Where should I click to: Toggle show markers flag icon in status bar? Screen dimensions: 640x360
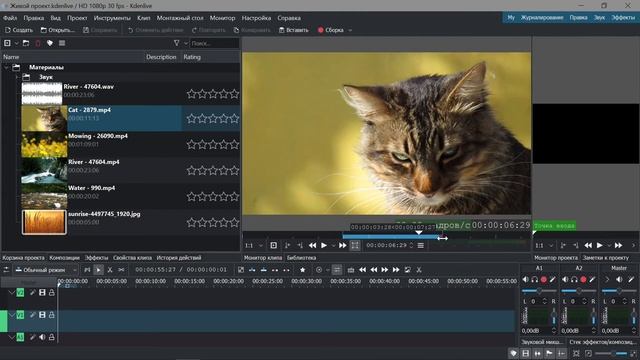coord(549,353)
